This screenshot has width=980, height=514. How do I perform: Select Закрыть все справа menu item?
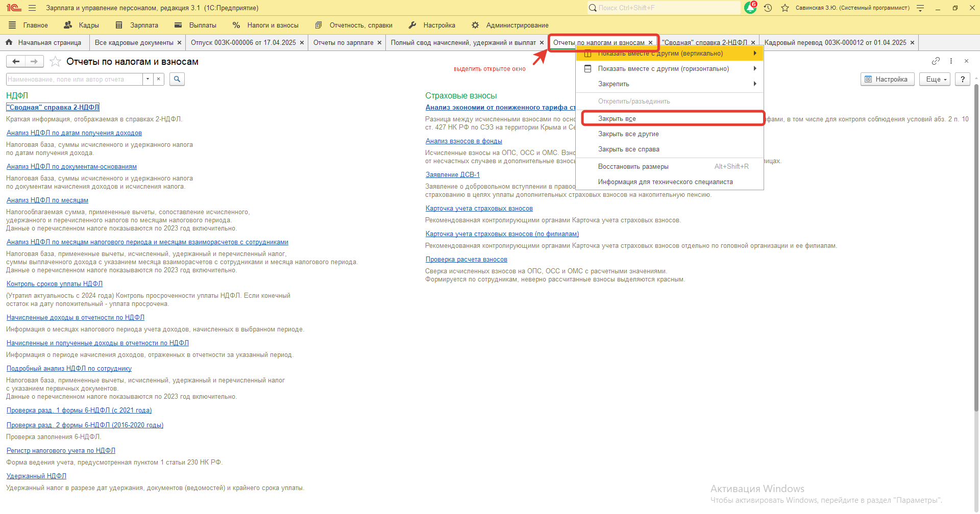[628, 149]
